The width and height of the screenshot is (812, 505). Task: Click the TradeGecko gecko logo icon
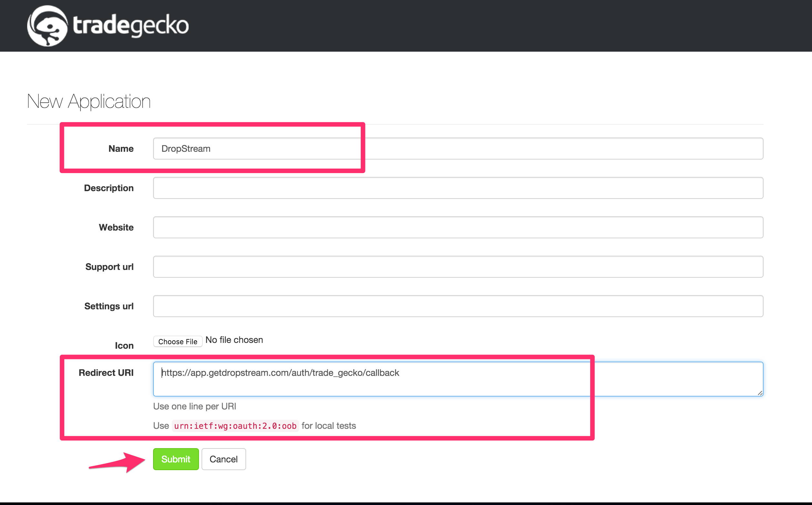tap(47, 26)
